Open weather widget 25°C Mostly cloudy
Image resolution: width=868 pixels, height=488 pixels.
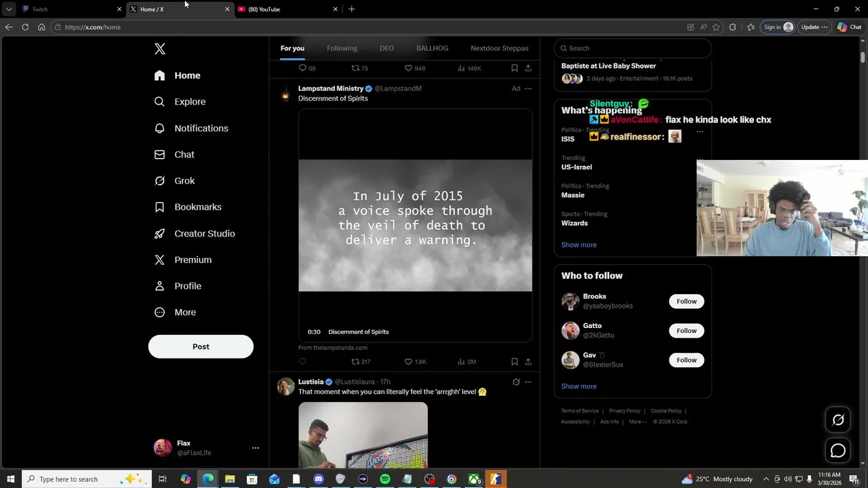(x=717, y=479)
